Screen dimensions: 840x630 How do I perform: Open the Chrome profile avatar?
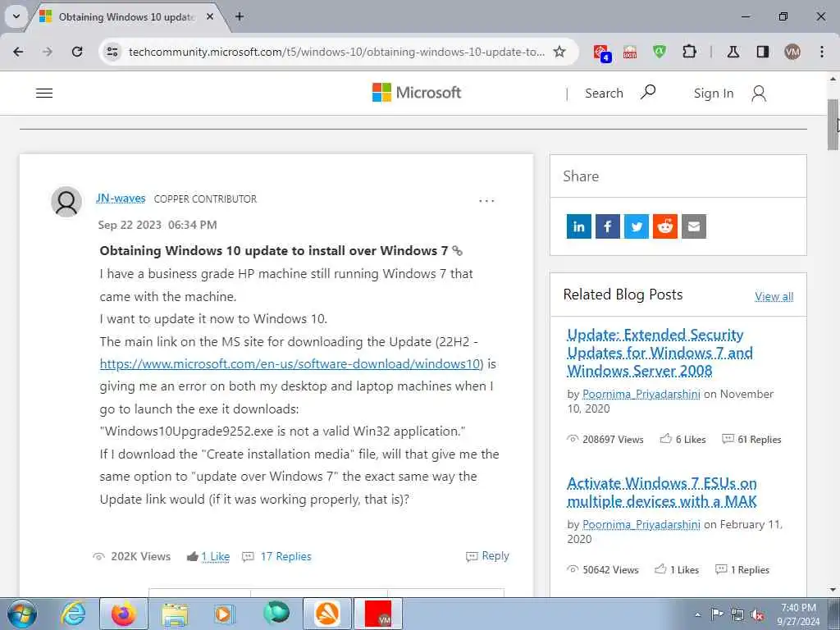(792, 52)
